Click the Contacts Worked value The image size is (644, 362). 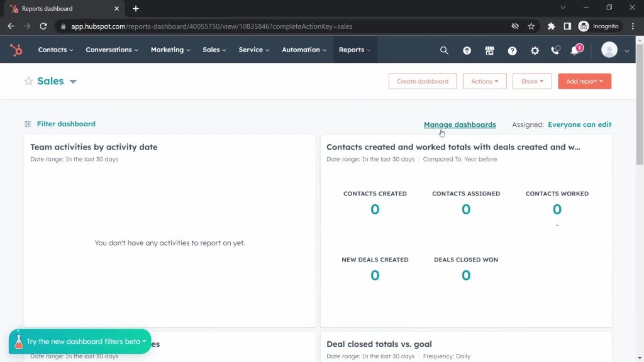click(557, 209)
